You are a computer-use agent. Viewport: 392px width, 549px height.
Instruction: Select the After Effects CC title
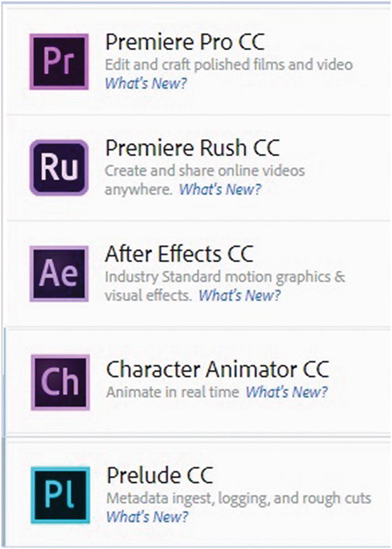tap(179, 255)
